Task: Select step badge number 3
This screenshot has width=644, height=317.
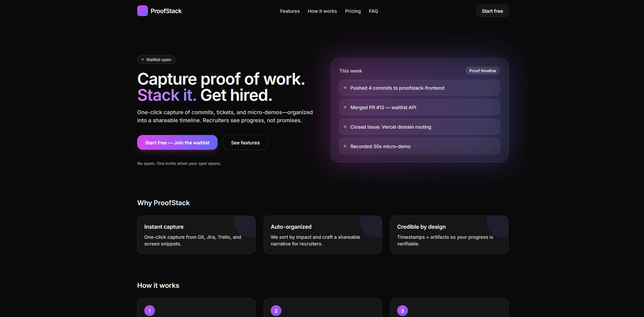Action: tap(402, 311)
